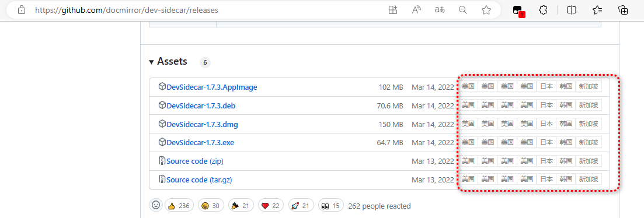Toggle the split screen icon
Image resolution: width=644 pixels, height=218 pixels.
(571, 10)
